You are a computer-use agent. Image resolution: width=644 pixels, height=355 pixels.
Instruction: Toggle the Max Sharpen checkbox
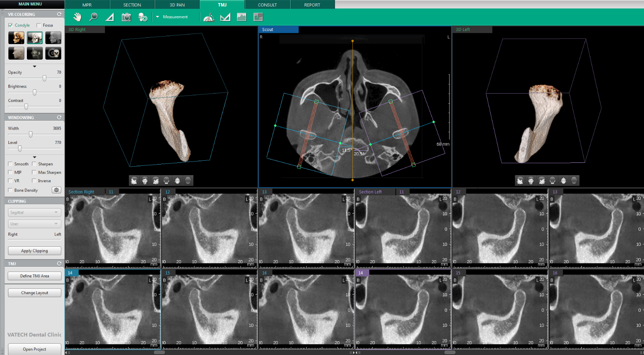point(34,172)
